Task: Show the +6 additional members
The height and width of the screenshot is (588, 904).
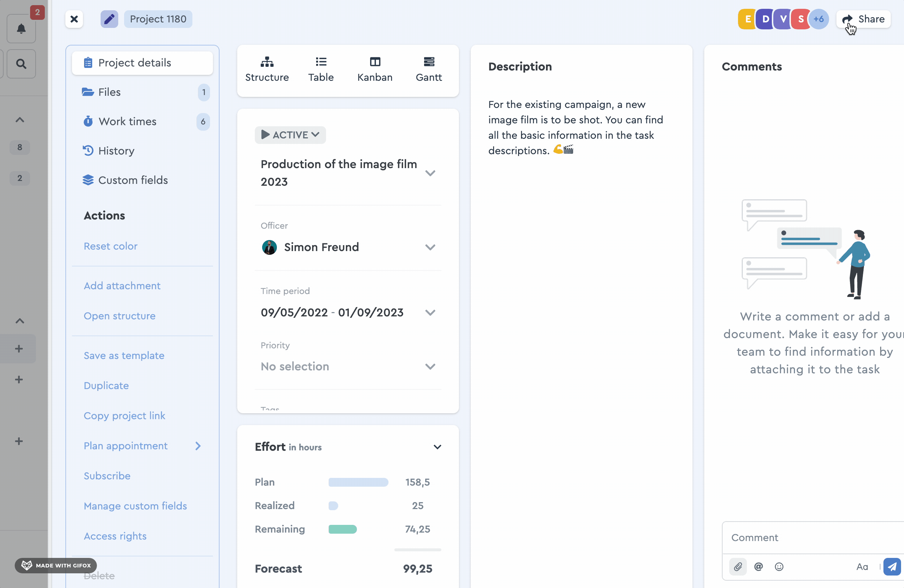Action: pos(818,19)
